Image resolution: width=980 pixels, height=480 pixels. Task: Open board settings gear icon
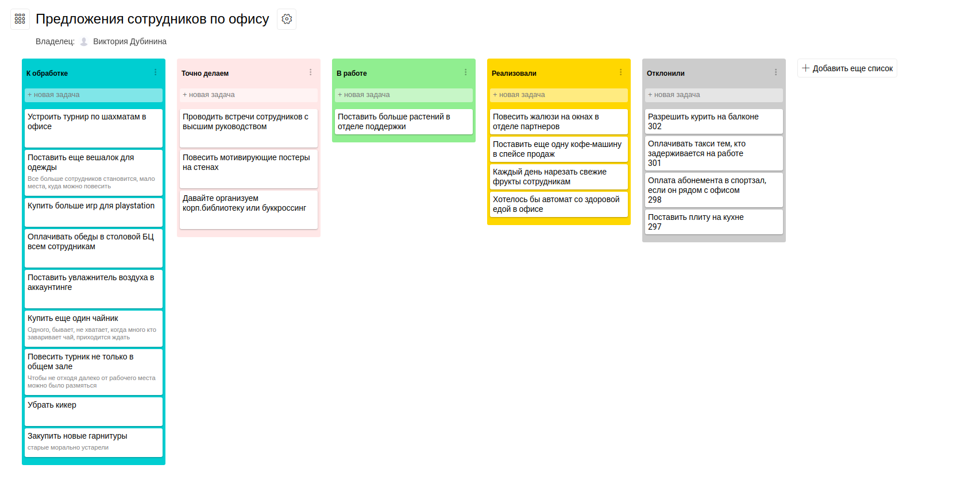click(x=287, y=19)
